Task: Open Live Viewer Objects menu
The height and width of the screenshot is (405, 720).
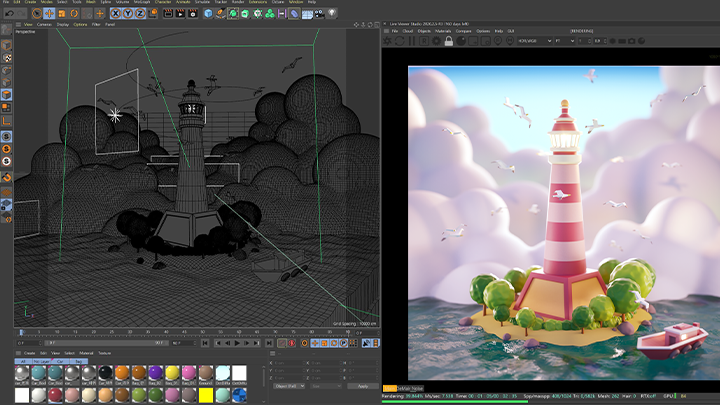Action: click(x=424, y=31)
